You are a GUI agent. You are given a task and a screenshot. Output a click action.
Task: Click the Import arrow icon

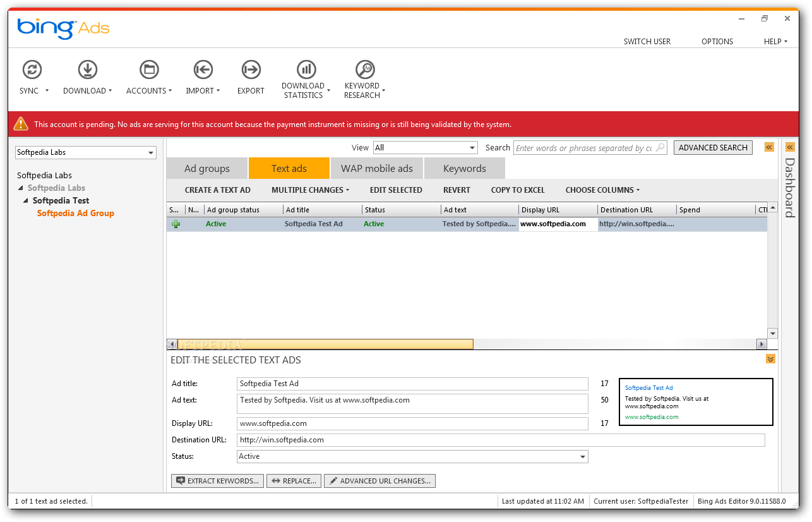coord(203,69)
